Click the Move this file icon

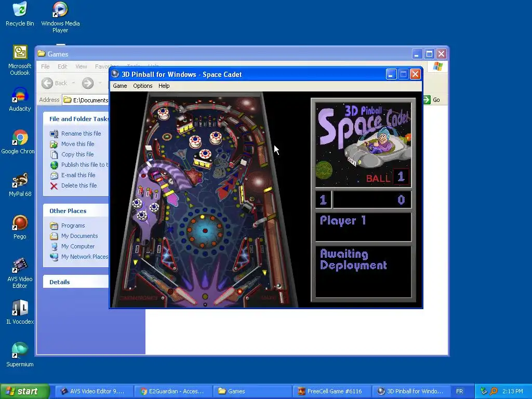click(54, 144)
